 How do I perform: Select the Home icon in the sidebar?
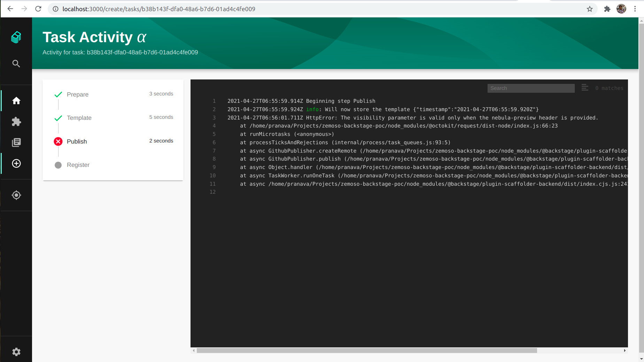(16, 100)
